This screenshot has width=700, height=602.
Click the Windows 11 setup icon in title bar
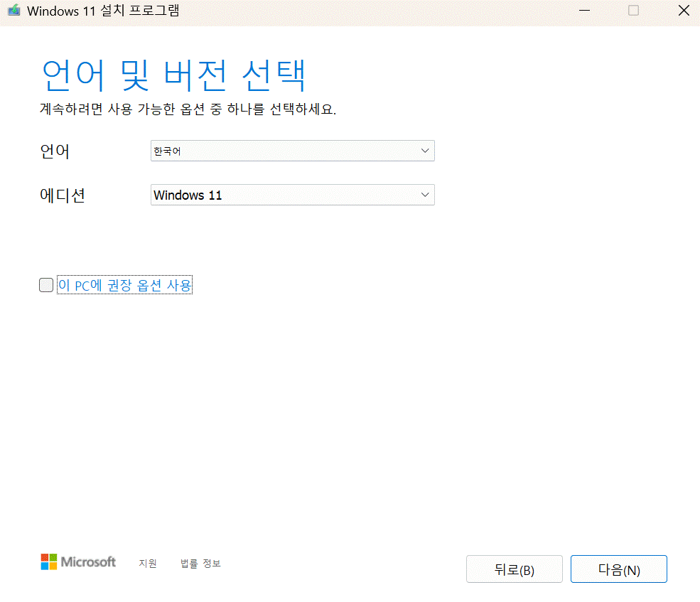coord(14,10)
